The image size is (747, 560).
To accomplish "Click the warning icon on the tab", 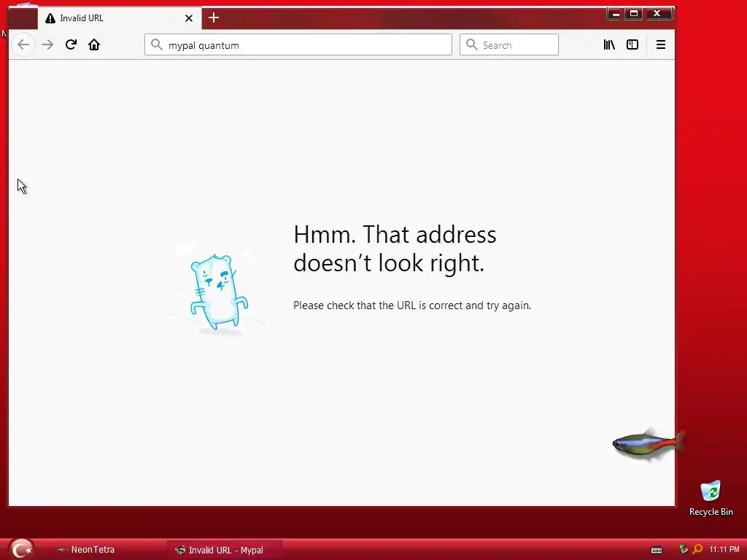I will pyautogui.click(x=50, y=18).
